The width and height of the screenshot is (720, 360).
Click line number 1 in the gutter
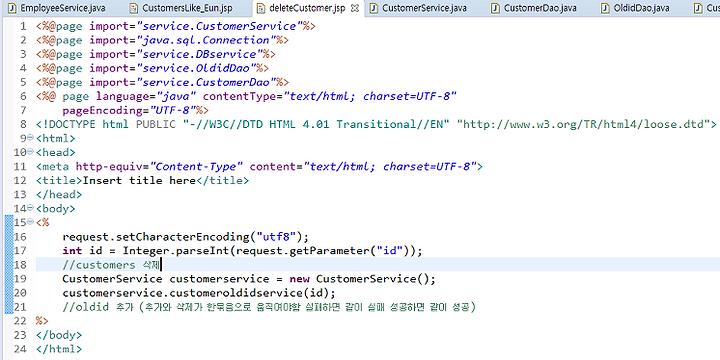click(23, 26)
